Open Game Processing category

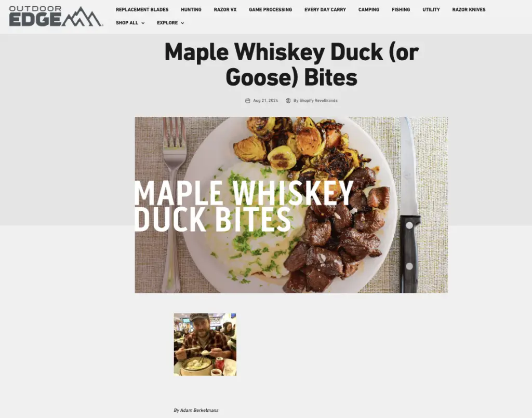(x=270, y=9)
